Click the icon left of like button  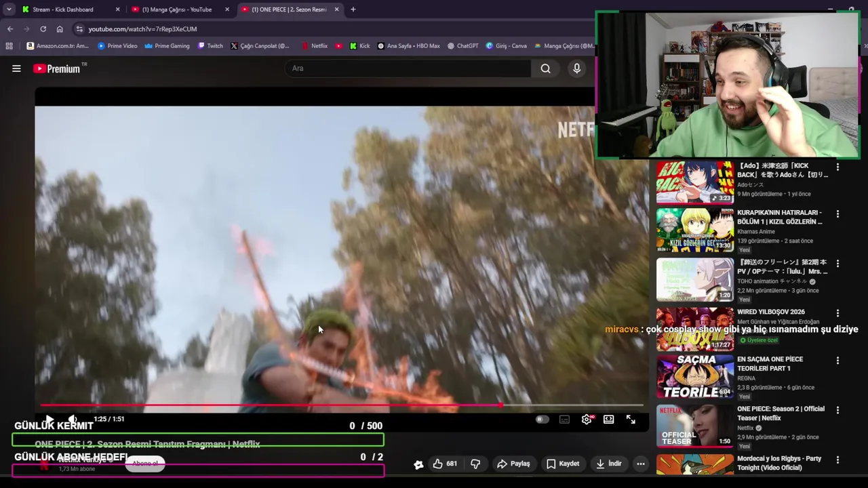click(418, 464)
